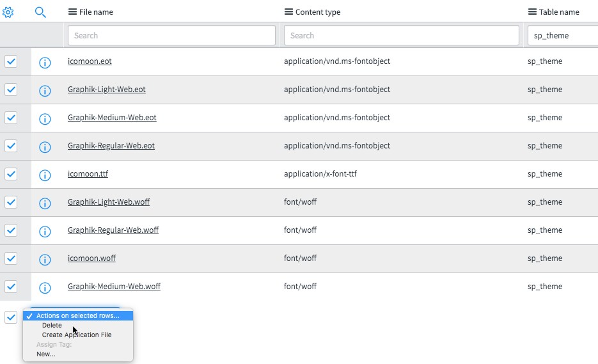Select Create Application File option
The width and height of the screenshot is (598, 364).
77,335
